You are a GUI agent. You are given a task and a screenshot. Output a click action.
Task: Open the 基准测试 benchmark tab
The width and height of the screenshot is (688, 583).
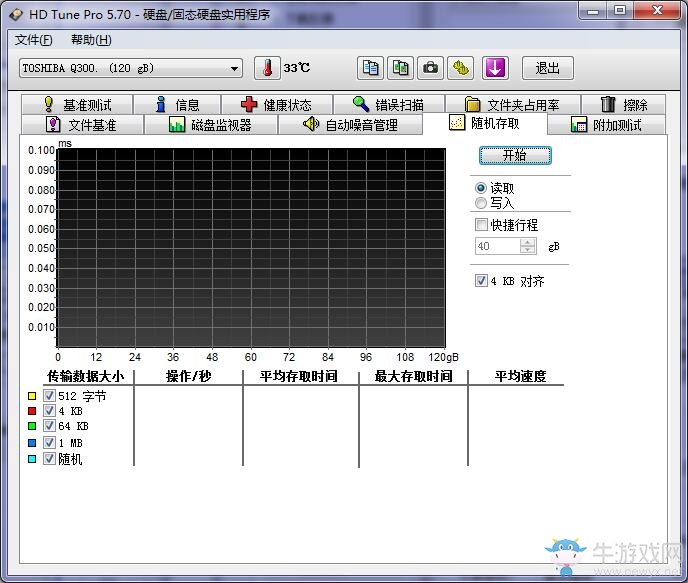[x=77, y=105]
